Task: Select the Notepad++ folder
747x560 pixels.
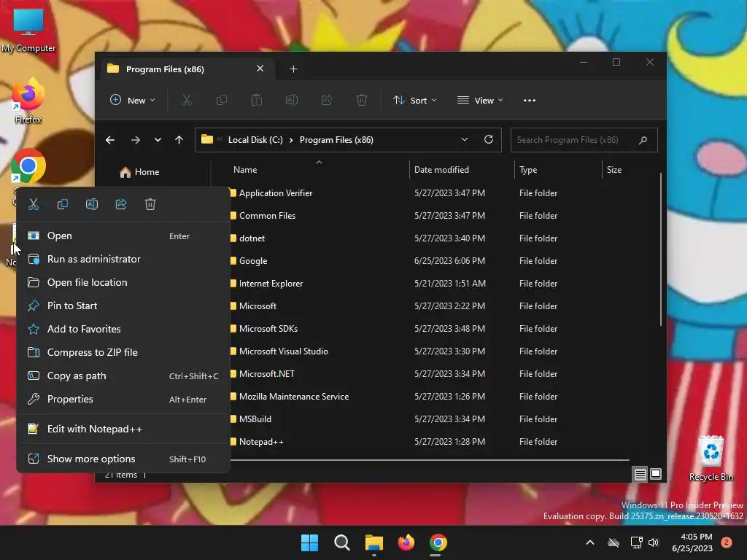Action: [x=261, y=442]
